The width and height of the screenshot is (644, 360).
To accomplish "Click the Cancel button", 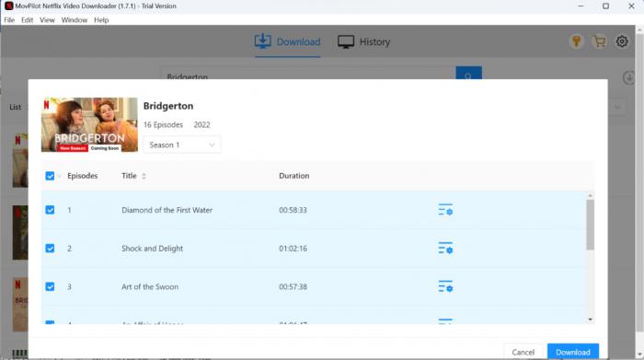I will [x=523, y=352].
